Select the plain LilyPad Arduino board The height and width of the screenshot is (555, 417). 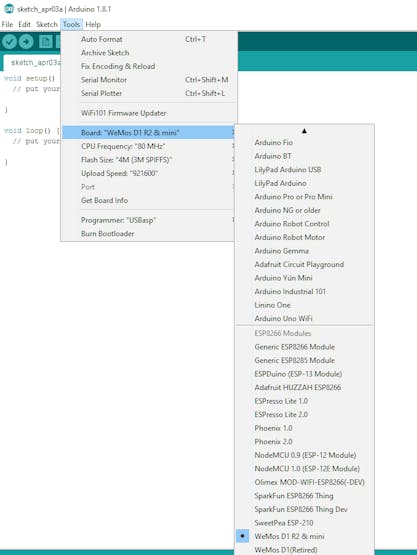click(304, 183)
